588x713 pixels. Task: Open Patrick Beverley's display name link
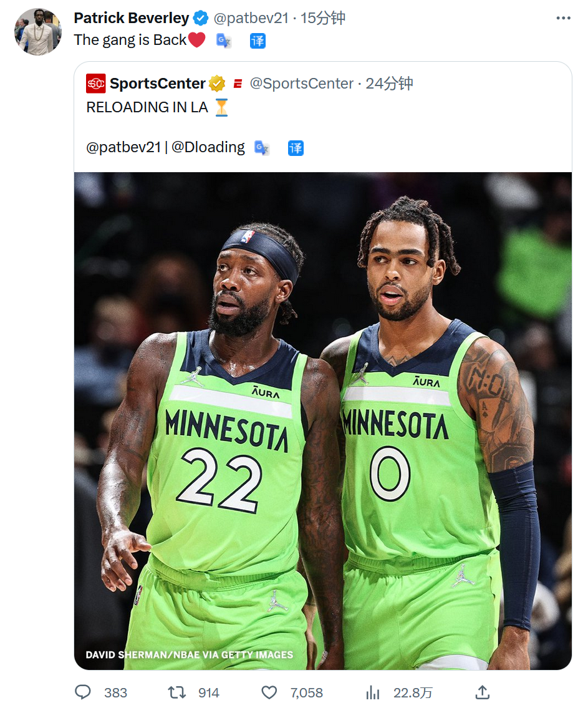coord(132,18)
